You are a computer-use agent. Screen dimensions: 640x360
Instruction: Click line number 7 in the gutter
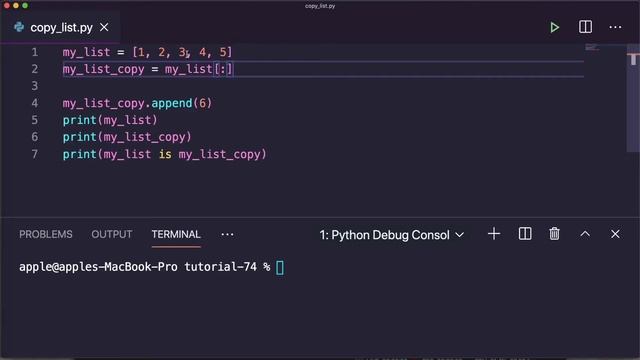click(35, 154)
